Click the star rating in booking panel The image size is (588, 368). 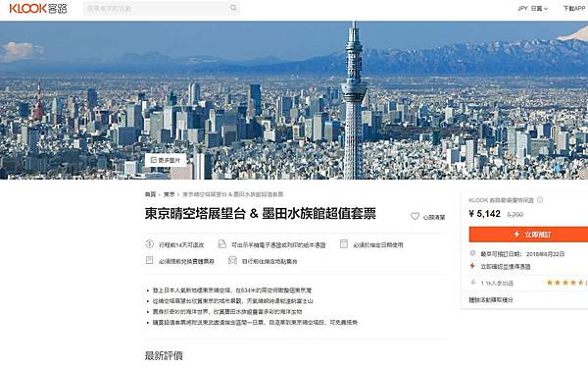click(565, 283)
